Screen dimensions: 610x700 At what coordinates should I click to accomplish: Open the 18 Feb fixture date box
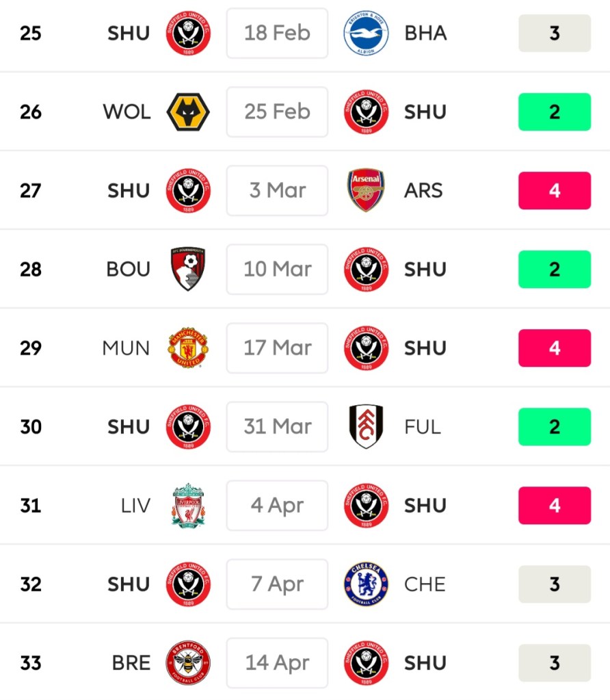[x=277, y=33]
